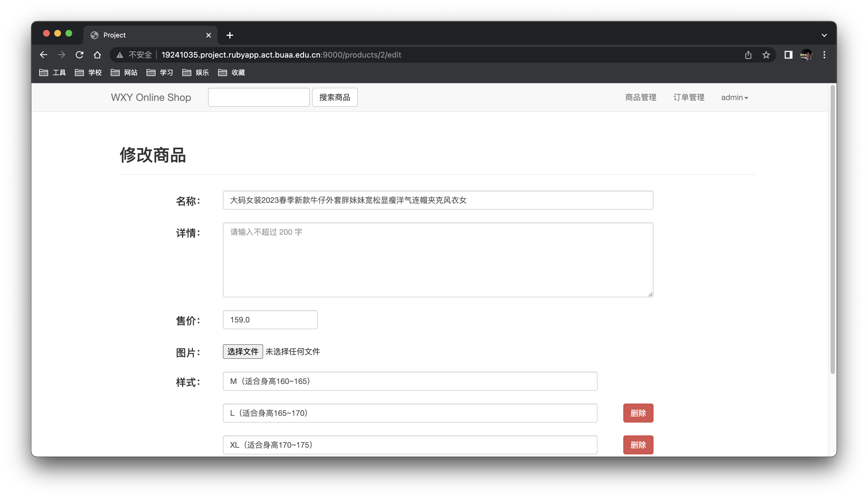
Task: Close the Project tab
Action: point(209,35)
